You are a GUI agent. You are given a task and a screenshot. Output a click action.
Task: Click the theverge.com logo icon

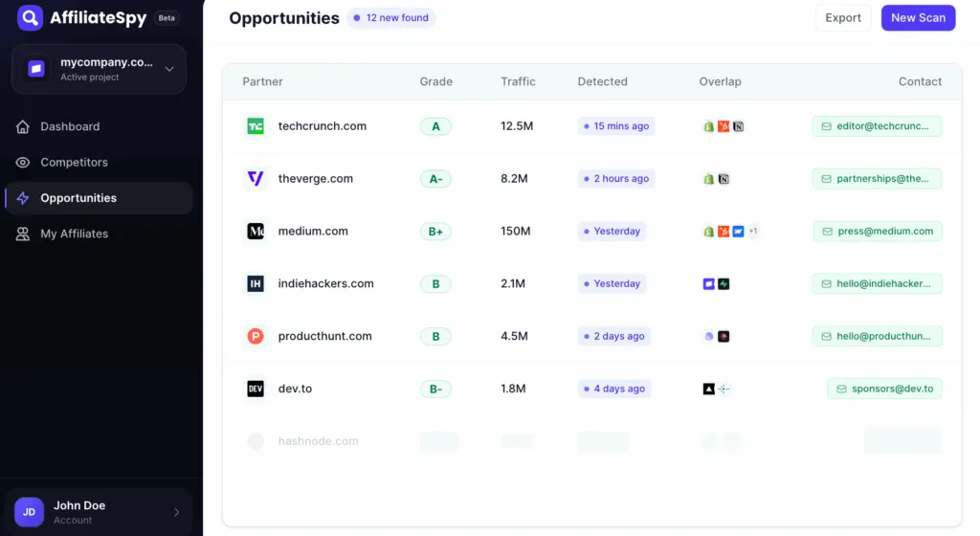click(256, 179)
